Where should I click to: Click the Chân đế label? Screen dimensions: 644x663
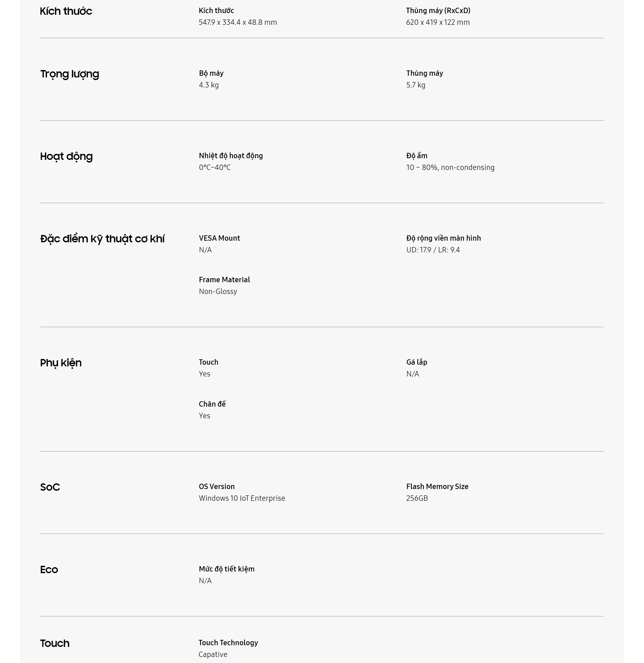(212, 404)
